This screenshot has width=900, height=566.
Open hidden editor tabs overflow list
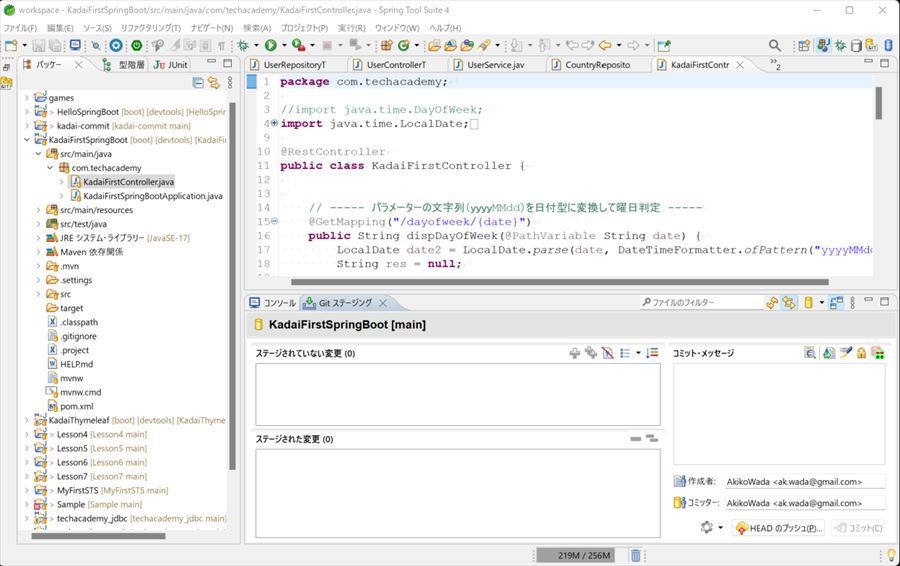tap(775, 65)
